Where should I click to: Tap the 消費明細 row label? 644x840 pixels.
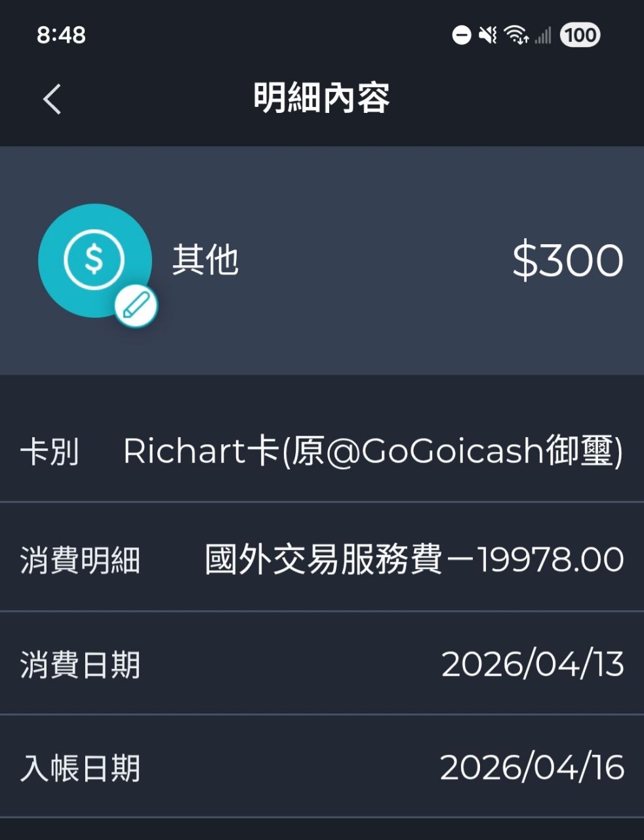[x=80, y=560]
